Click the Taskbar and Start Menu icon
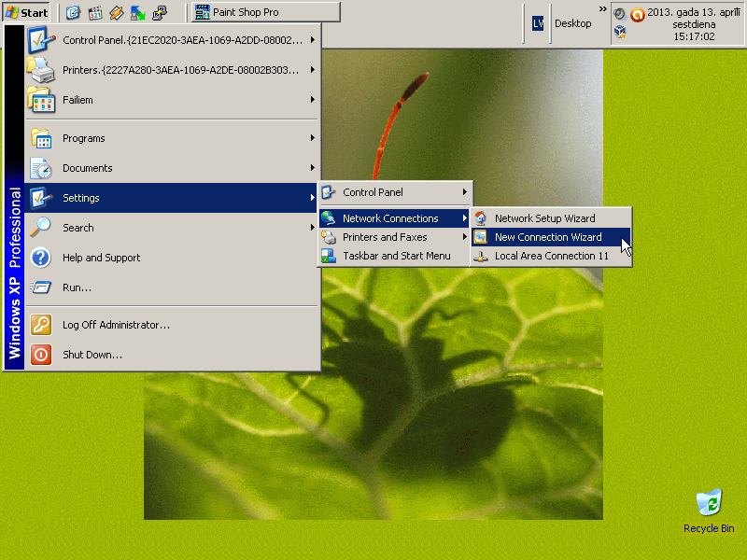 pos(329,256)
